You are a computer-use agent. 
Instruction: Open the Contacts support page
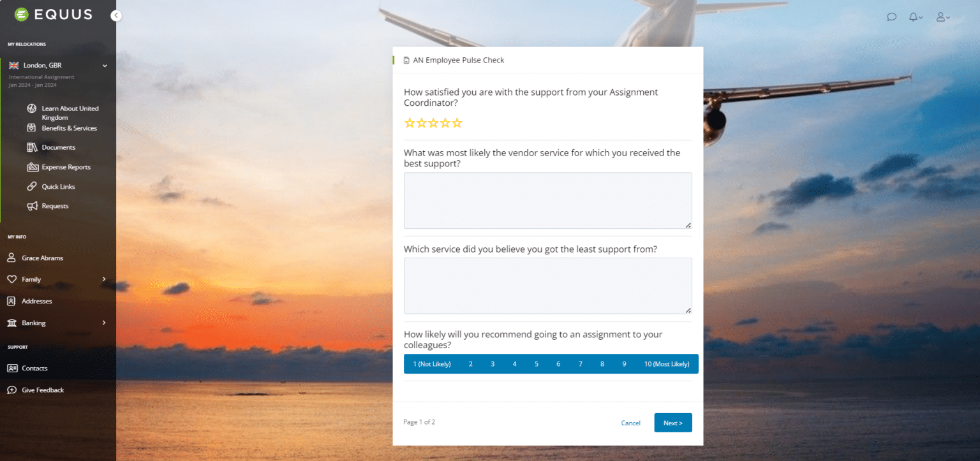(x=35, y=368)
